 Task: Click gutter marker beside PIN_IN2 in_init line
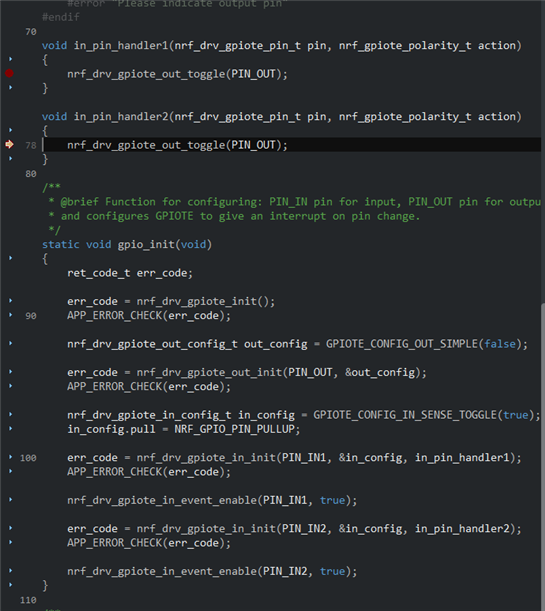pyautogui.click(x=11, y=528)
